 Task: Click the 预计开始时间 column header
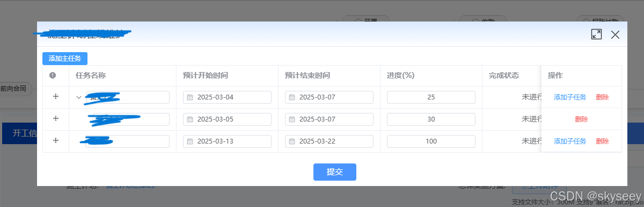tap(206, 76)
